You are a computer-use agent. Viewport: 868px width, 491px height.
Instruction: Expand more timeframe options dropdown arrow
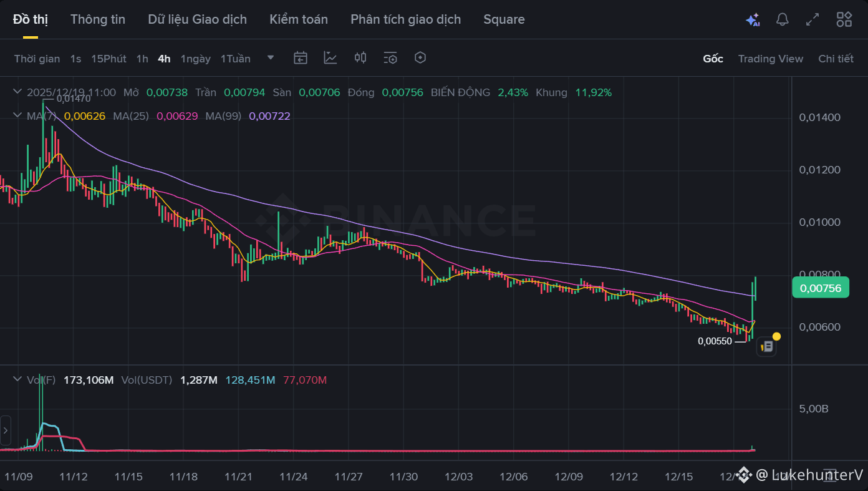271,58
